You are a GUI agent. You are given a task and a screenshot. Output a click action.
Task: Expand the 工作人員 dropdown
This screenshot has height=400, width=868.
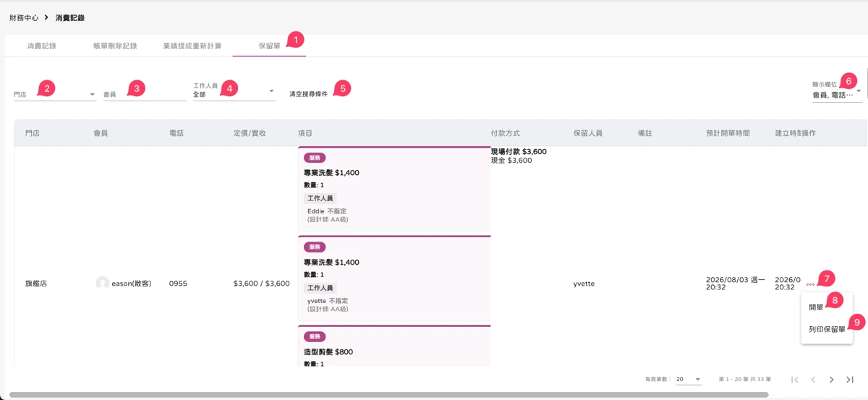(x=234, y=90)
